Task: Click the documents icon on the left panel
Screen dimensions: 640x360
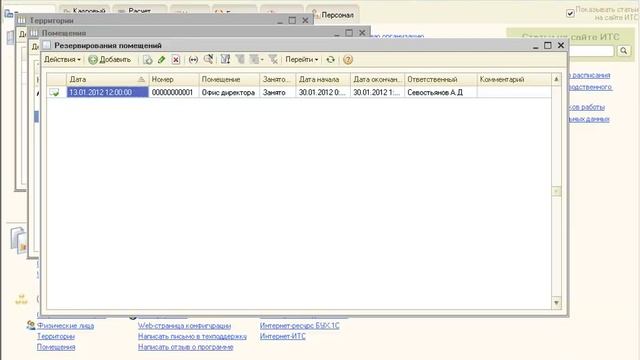Action: point(18,240)
